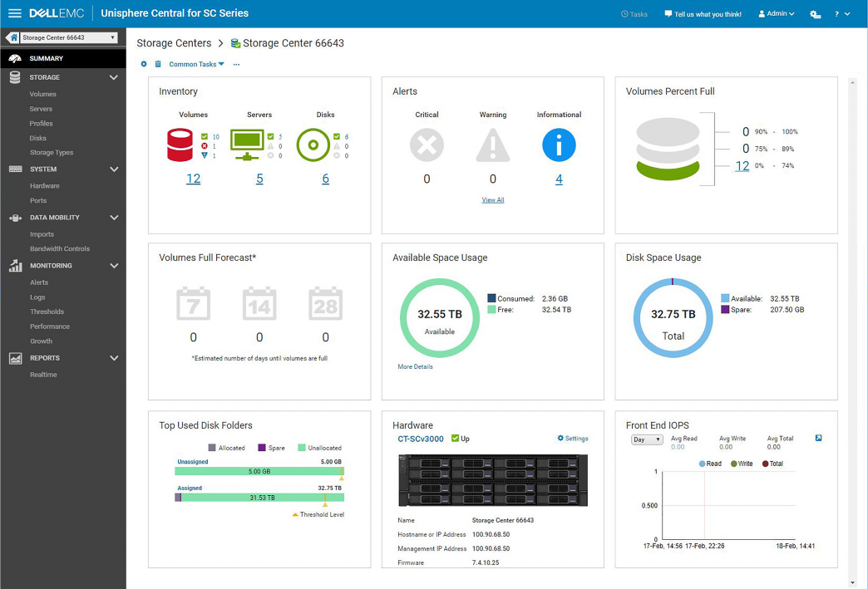Select Volumes in the Storage sidebar section
This screenshot has height=589, width=868.
(x=43, y=94)
